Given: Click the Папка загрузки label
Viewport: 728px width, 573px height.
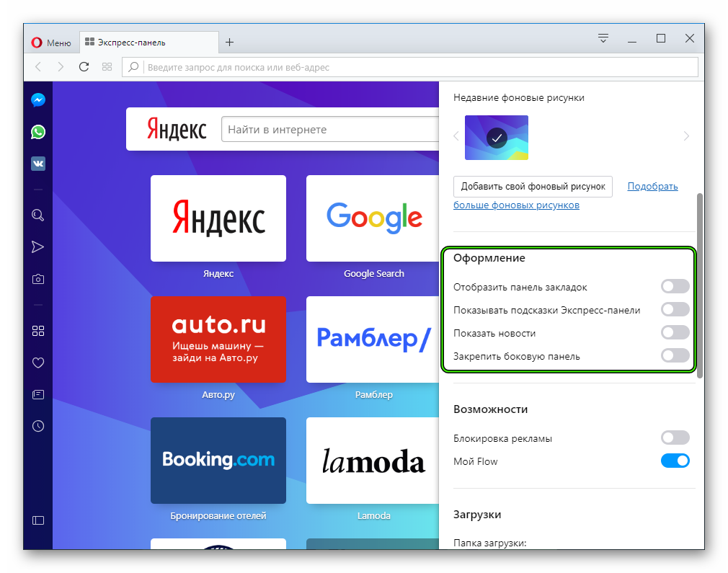Looking at the screenshot, I should 490,543.
